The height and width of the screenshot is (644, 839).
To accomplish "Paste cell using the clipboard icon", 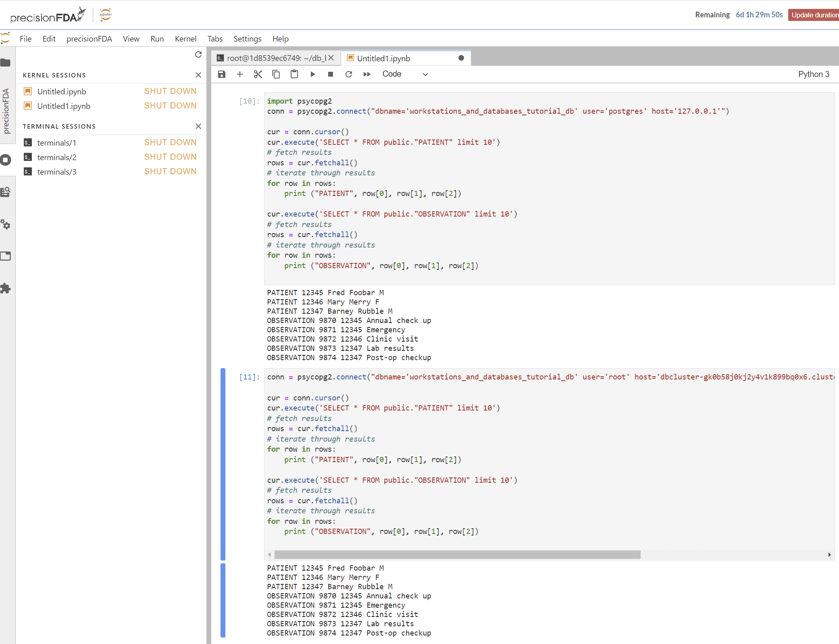I will coord(294,74).
